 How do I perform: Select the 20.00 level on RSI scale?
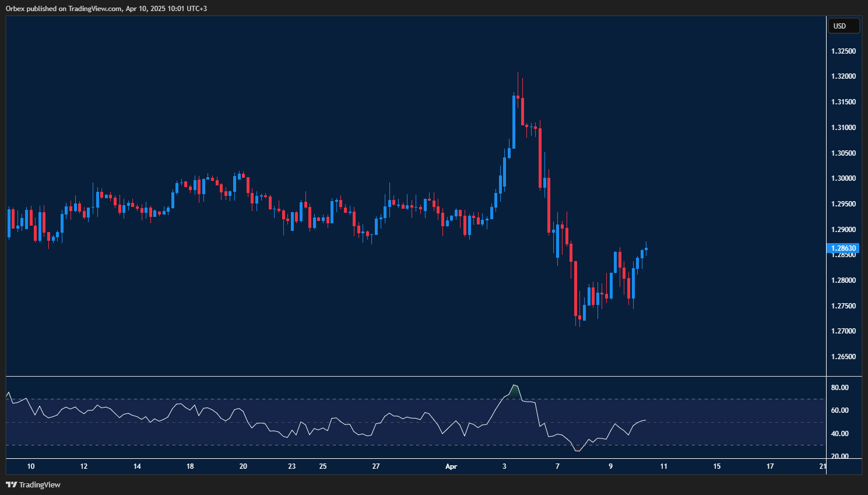point(839,457)
